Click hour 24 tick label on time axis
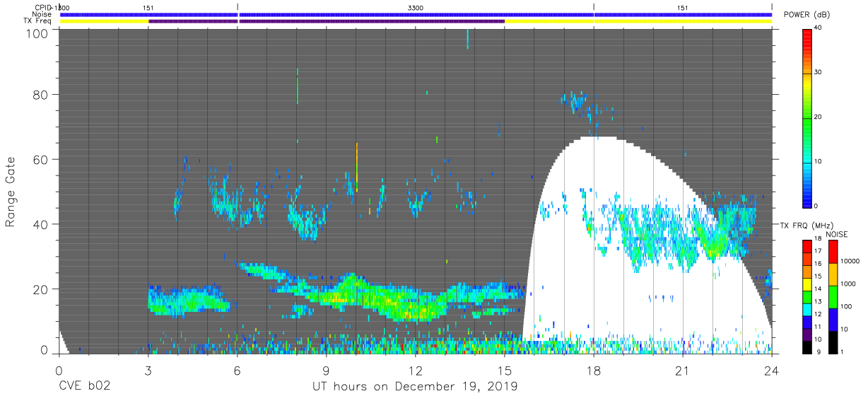Screen dimensions: 868x401 coord(771,370)
